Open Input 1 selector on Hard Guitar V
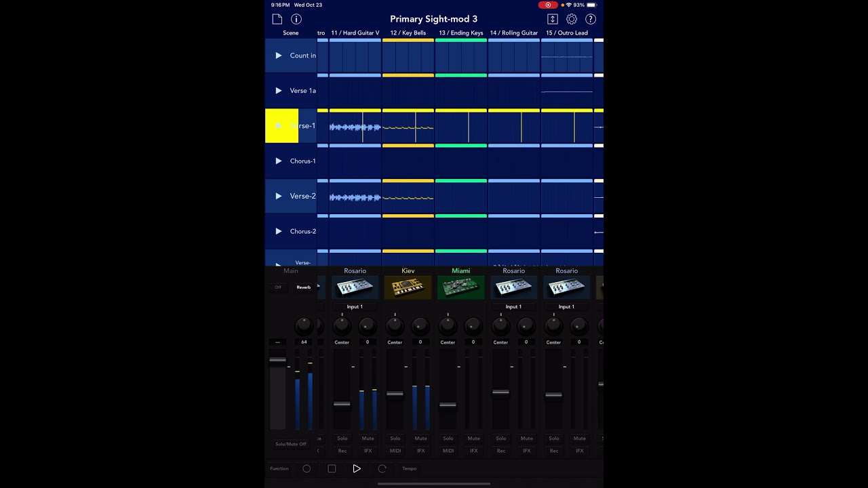Screen dimensions: 868x488 (355, 307)
